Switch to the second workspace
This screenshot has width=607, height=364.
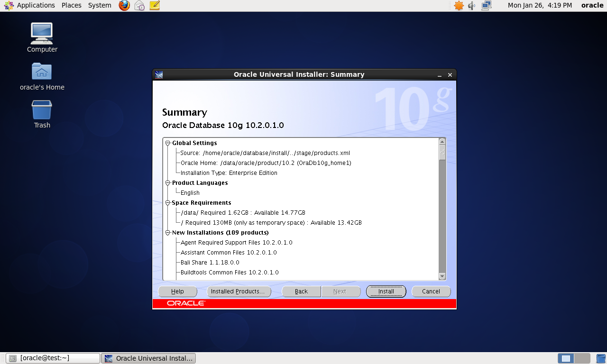click(x=582, y=358)
